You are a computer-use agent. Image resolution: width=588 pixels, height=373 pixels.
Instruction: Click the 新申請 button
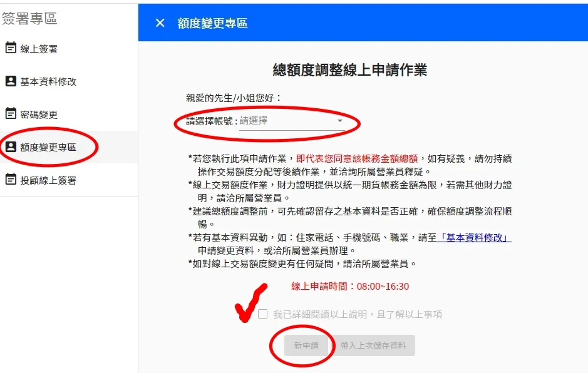306,345
